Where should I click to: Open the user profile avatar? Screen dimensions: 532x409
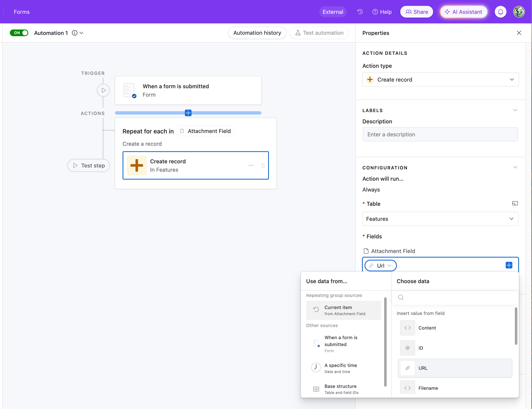519,12
